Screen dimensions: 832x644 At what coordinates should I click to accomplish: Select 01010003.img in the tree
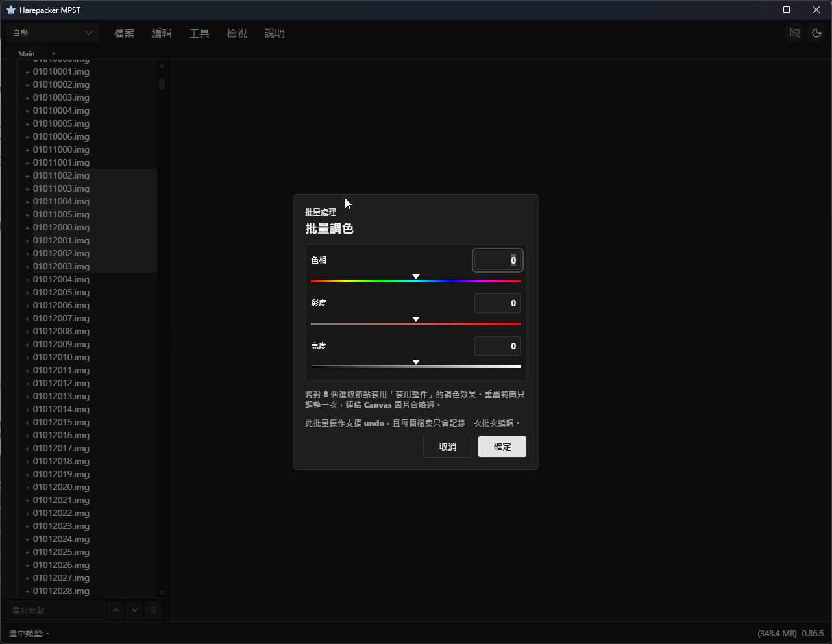click(61, 97)
